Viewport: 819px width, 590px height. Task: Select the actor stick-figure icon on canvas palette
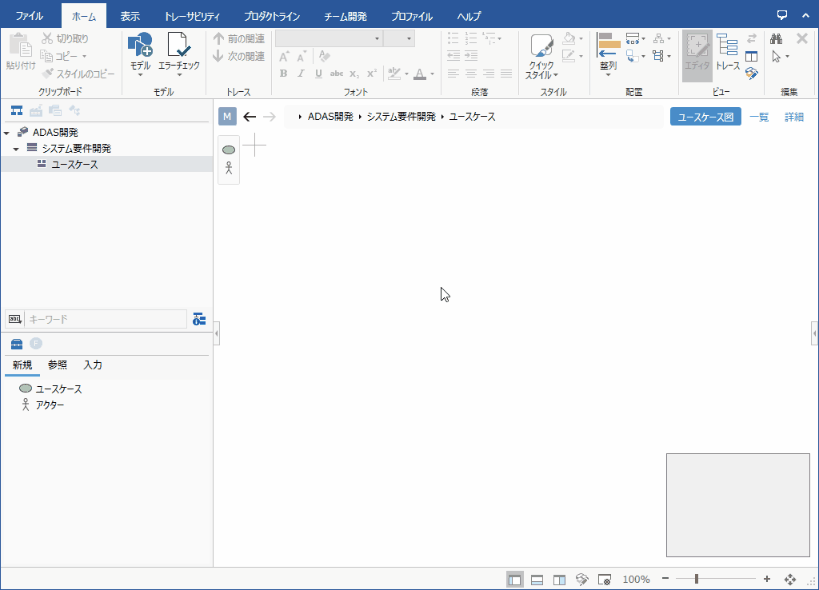(228, 168)
